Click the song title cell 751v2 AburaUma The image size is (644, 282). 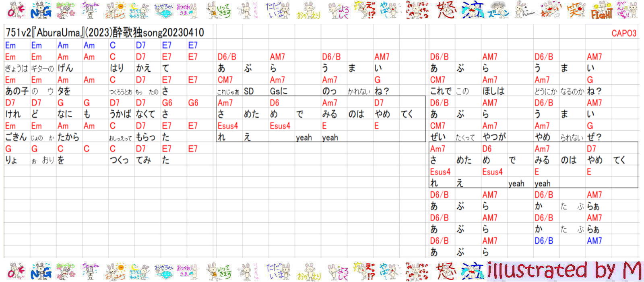pos(105,33)
